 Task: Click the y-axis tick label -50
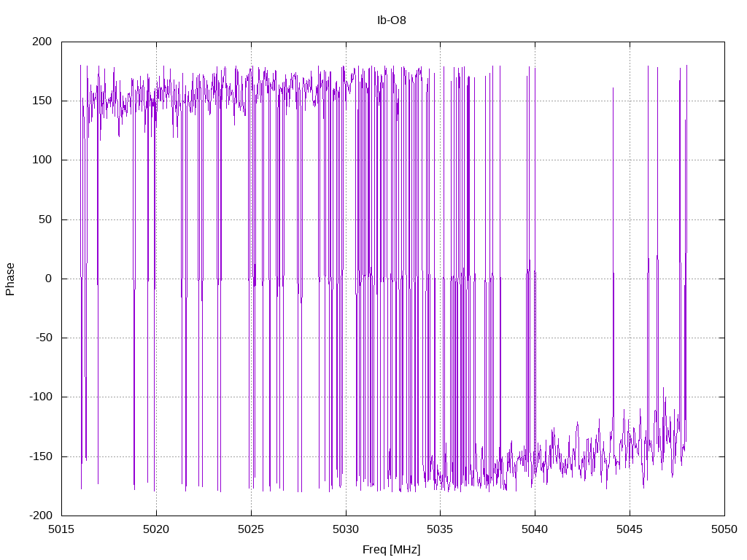(x=44, y=338)
